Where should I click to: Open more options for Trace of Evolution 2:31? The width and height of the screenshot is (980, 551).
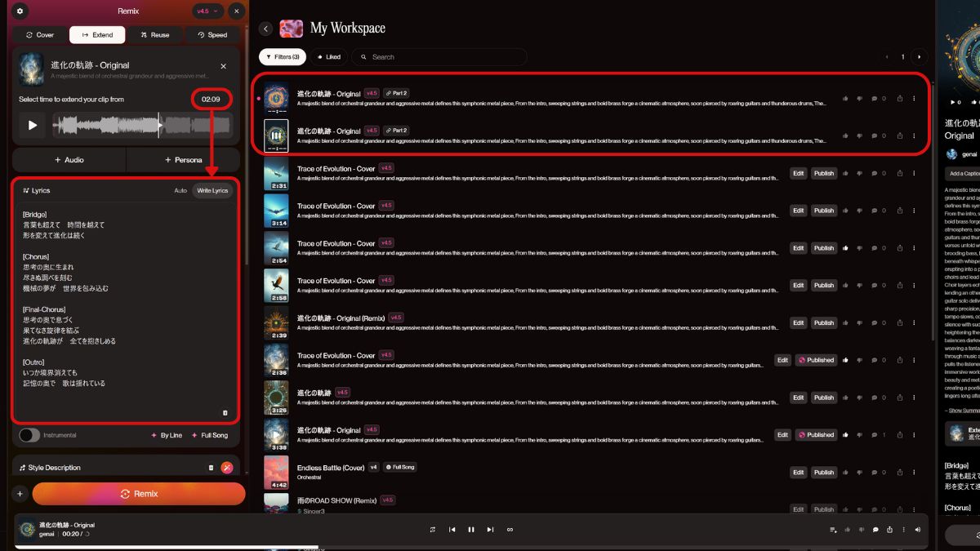(x=914, y=173)
